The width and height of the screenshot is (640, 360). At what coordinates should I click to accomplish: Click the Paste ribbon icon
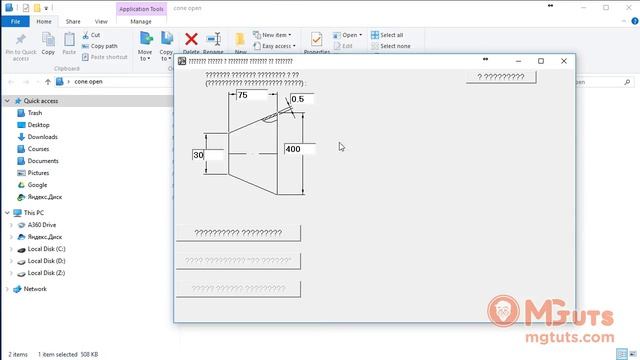(69, 40)
